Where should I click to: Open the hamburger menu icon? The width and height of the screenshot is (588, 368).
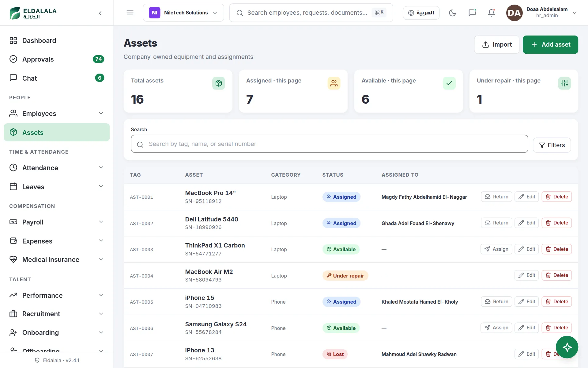pyautogui.click(x=130, y=13)
